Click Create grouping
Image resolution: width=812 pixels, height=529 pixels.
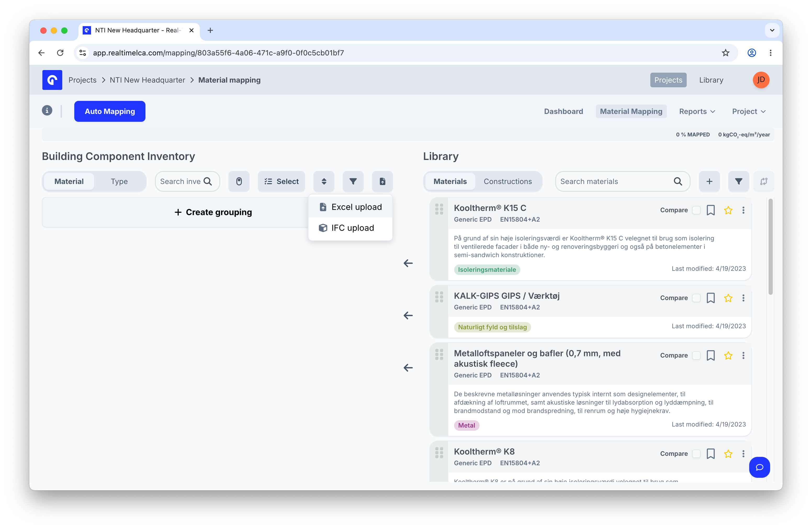point(213,212)
